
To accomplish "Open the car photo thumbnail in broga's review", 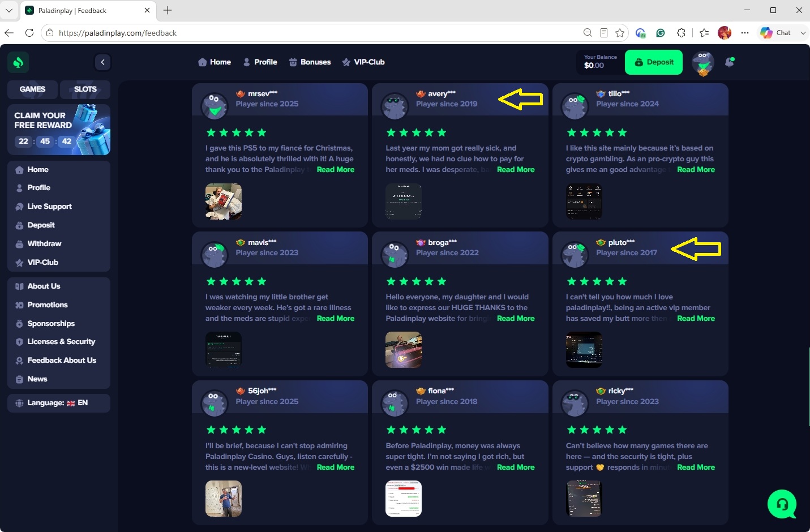I will point(404,350).
